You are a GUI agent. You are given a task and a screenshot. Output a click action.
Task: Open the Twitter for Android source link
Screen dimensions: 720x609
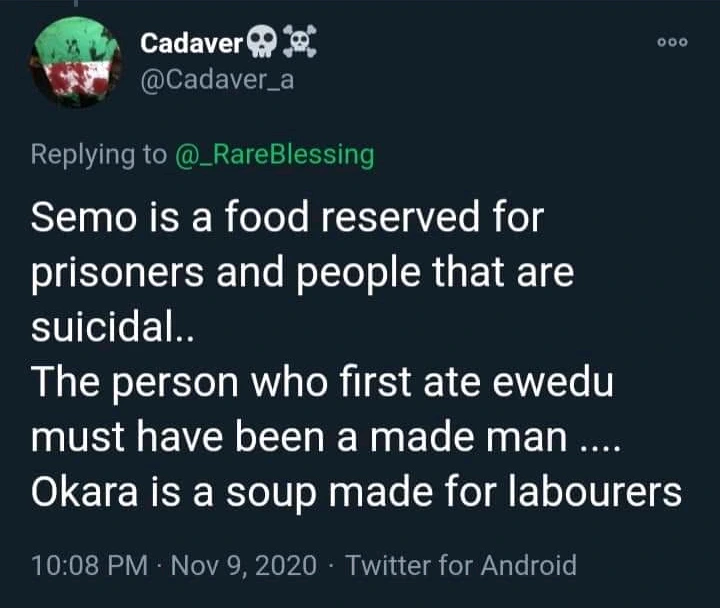pyautogui.click(x=461, y=566)
